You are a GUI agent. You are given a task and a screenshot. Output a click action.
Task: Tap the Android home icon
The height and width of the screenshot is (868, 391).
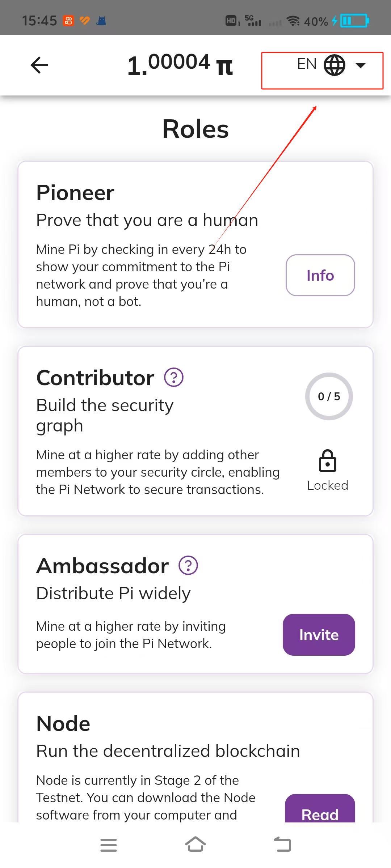[195, 844]
